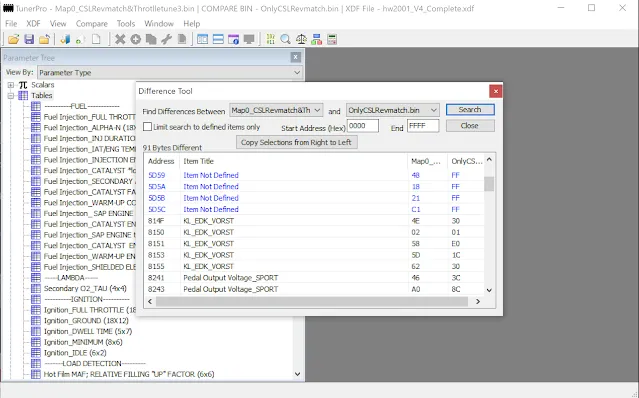Select the row with address 5D59

[314, 175]
